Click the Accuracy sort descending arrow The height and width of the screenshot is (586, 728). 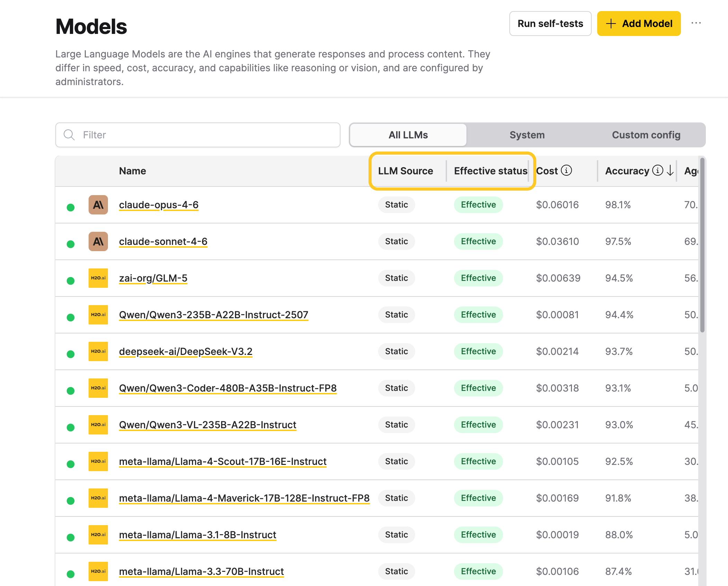tap(670, 170)
